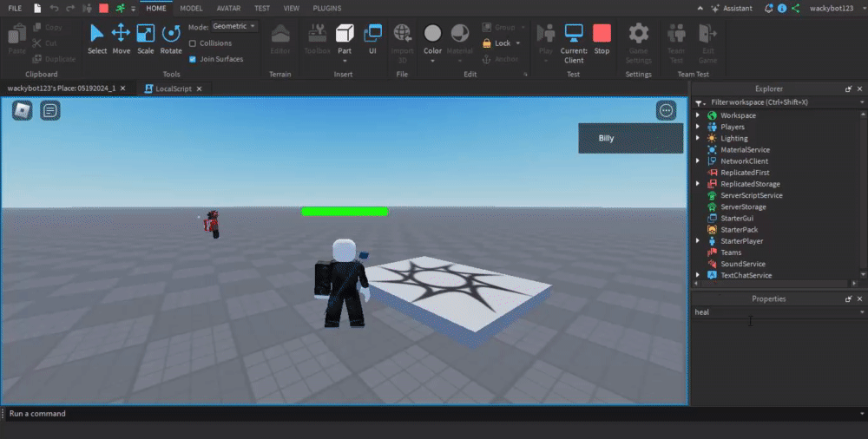Open the Lock dropdown arrow
Viewport: 868px width, 439px height.
coord(518,43)
